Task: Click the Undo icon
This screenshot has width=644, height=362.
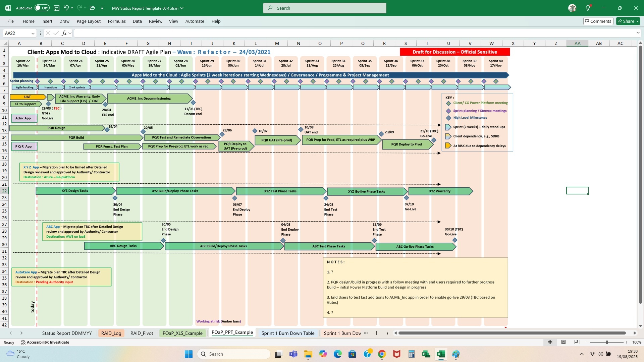Action: click(66, 8)
